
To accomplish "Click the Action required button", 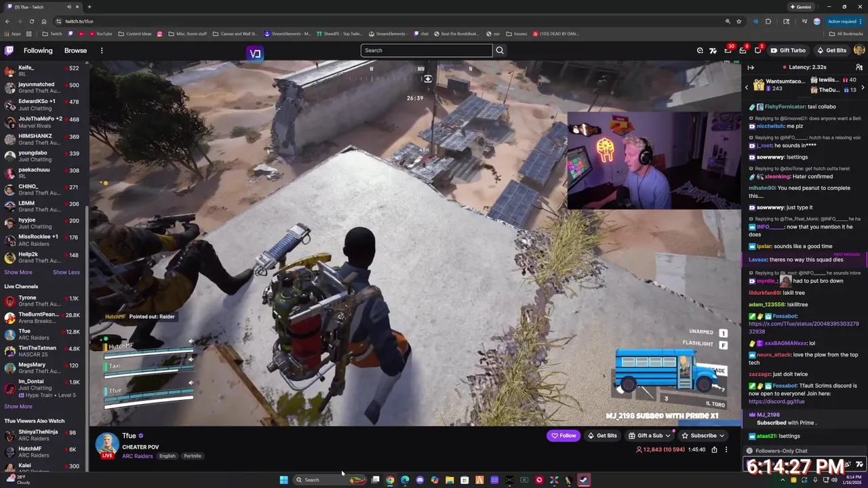I will coord(845,21).
